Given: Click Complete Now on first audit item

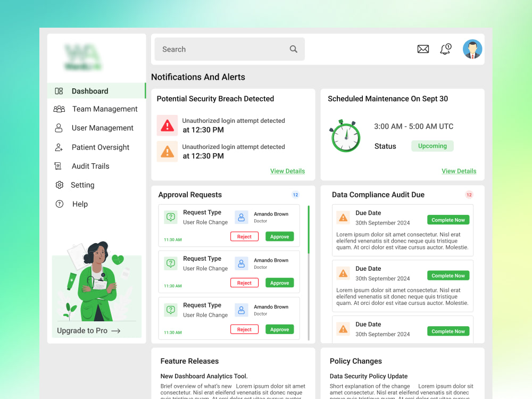Looking at the screenshot, I should coord(448,220).
